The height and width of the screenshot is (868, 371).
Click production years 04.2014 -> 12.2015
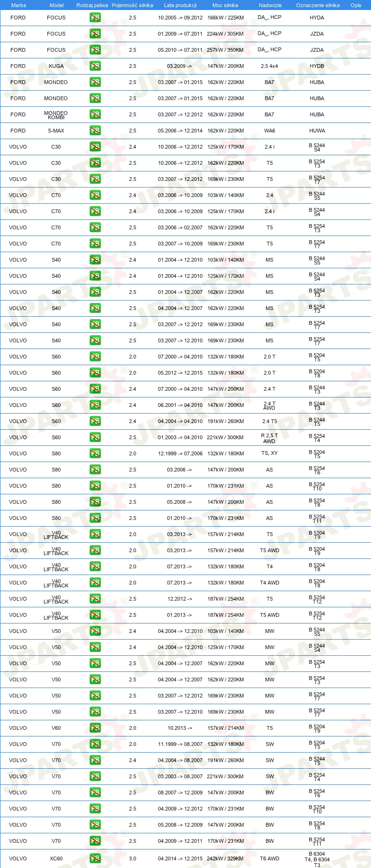pos(180,859)
